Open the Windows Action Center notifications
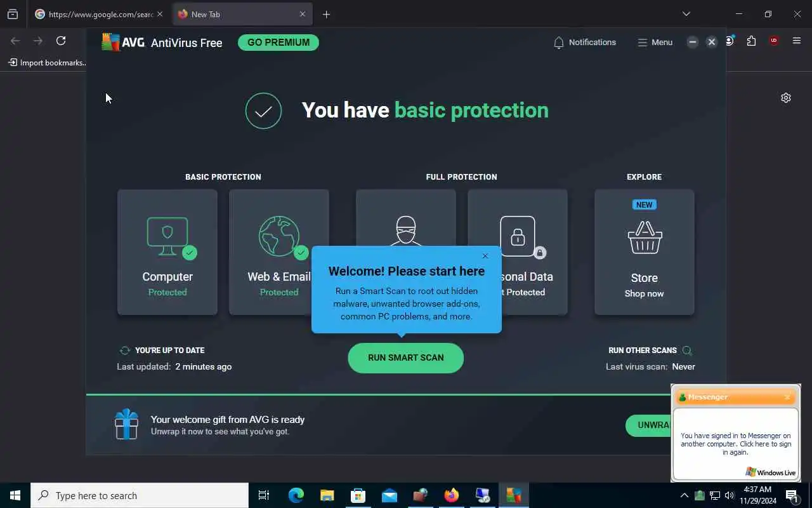 coord(792,495)
